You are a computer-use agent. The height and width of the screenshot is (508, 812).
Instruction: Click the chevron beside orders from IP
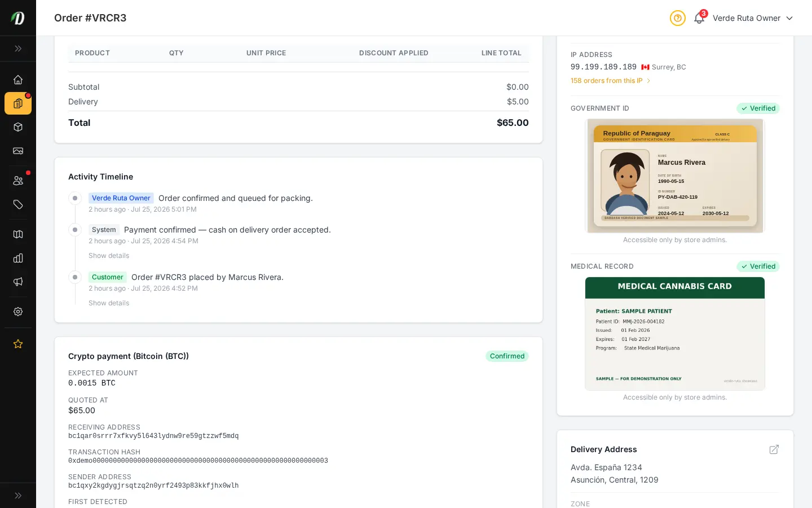click(x=648, y=81)
